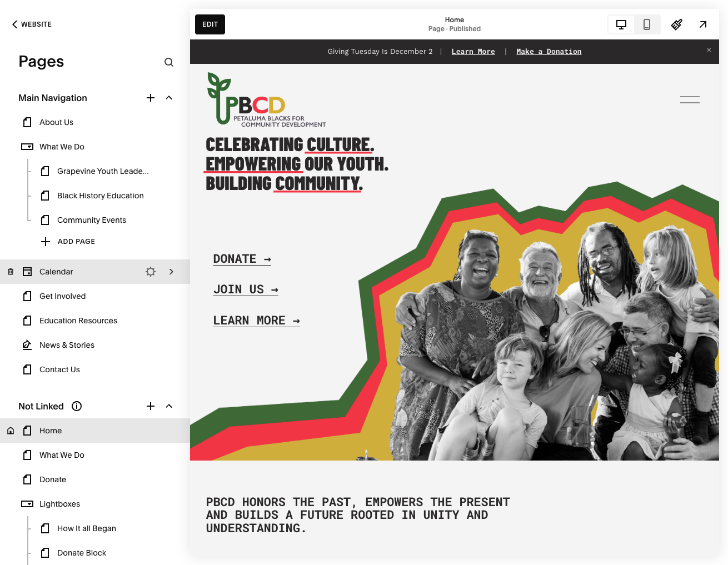Image resolution: width=728 pixels, height=565 pixels.
Task: Click the News & Stories blog icon
Action: [27, 345]
